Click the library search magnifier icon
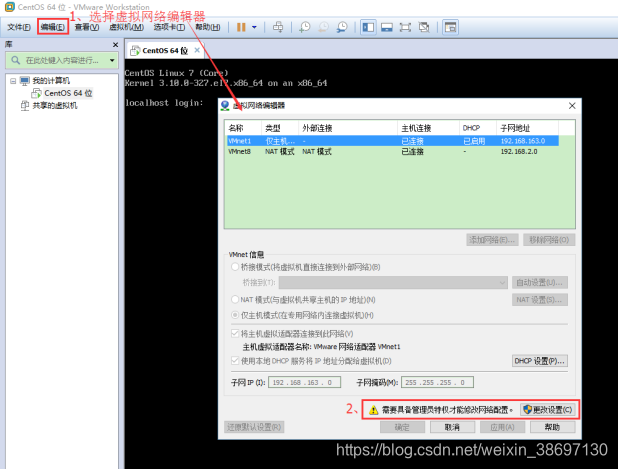The width and height of the screenshot is (618, 469). click(x=15, y=60)
